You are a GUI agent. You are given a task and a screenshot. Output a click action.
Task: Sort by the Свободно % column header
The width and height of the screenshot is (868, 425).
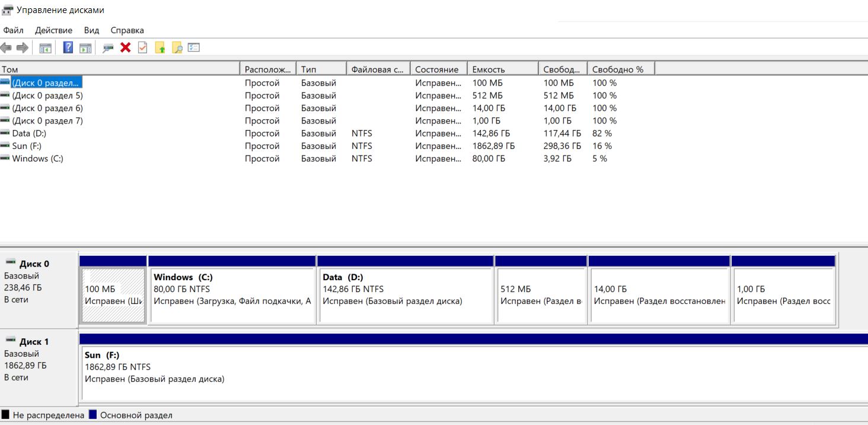coord(621,69)
